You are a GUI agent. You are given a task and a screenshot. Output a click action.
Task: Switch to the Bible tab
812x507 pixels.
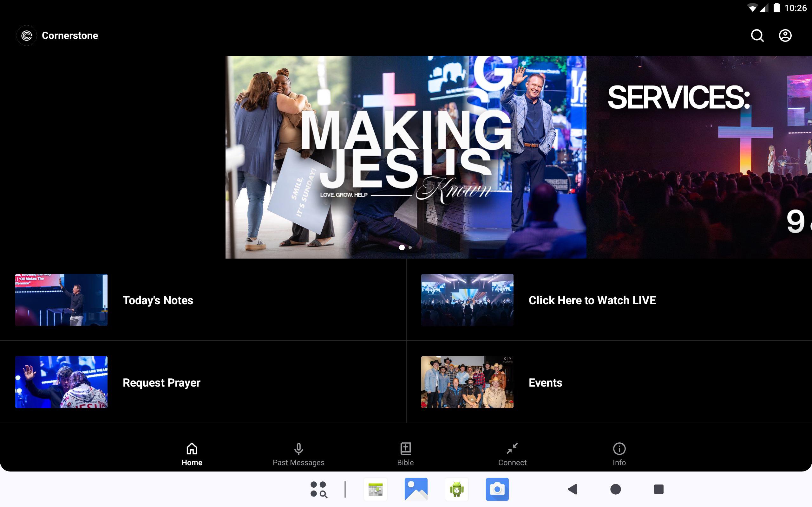(405, 454)
